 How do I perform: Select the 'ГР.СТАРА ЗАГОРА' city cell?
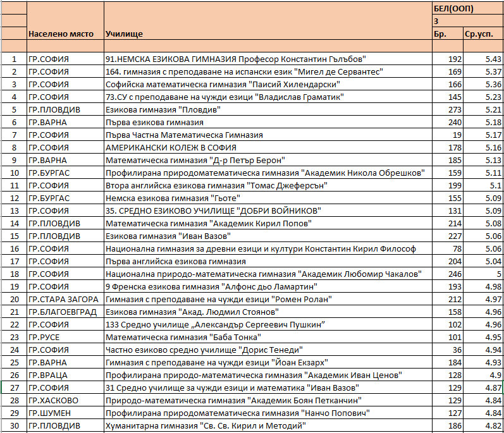65,299
